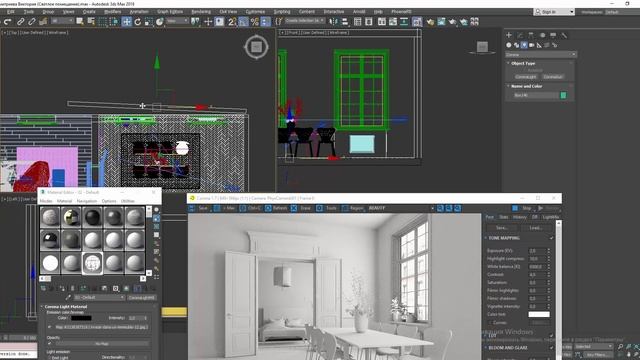Select the Cameras category icon
Image resolution: width=640 pixels, height=360 pixels.
[531, 45]
